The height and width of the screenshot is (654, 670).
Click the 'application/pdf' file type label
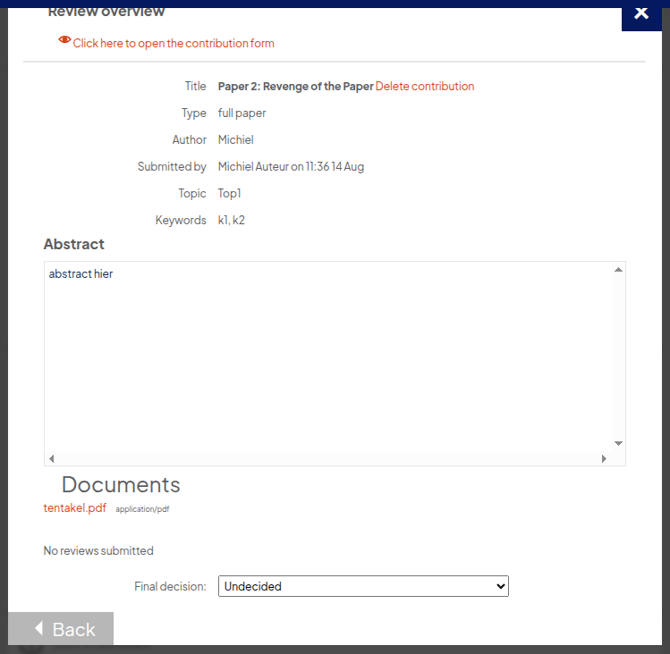point(142,509)
